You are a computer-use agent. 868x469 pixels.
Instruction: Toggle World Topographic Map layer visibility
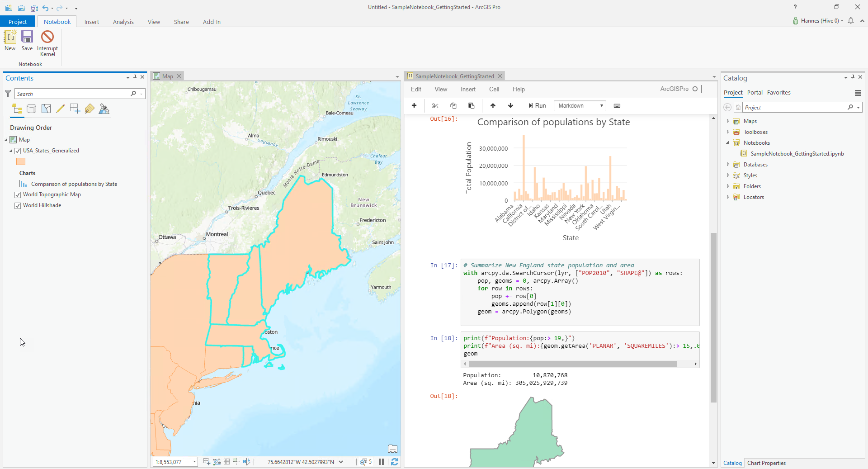(x=18, y=195)
